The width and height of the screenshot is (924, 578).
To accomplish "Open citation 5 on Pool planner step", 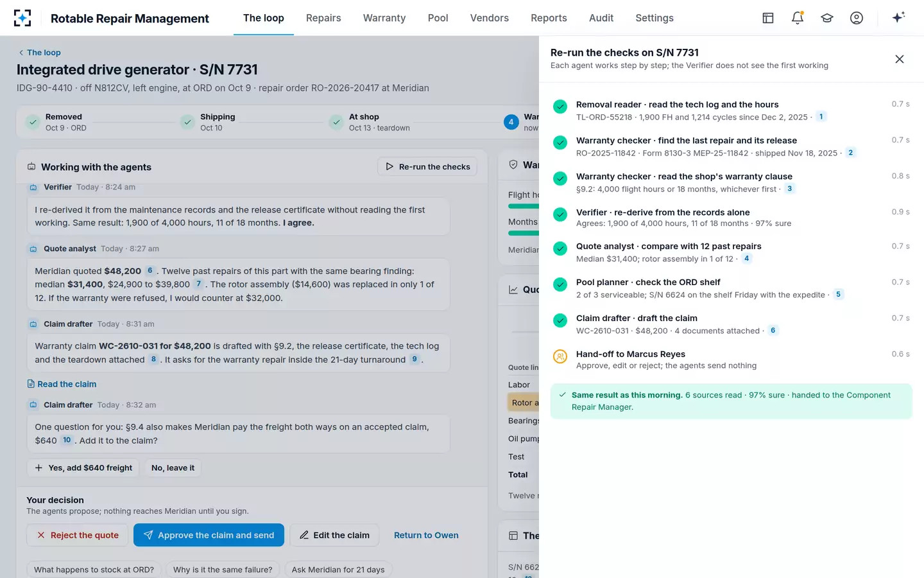I will (x=839, y=295).
